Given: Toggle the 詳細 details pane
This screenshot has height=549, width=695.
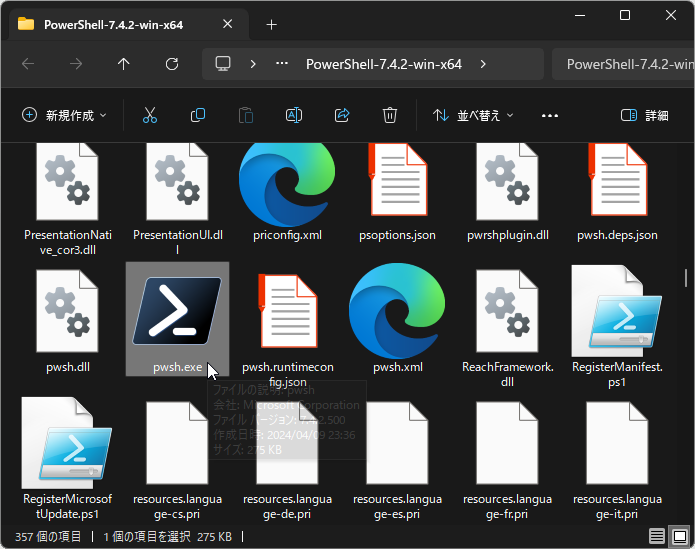Looking at the screenshot, I should click(x=644, y=116).
